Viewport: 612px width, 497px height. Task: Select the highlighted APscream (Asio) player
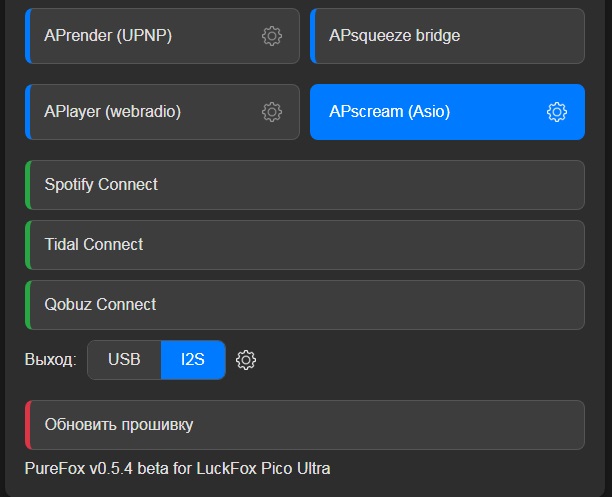(x=447, y=112)
